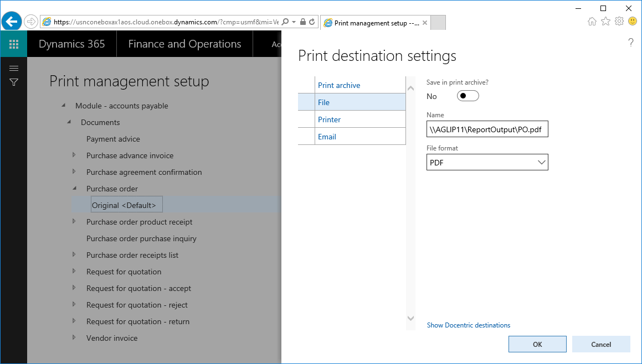The image size is (642, 364).
Task: Expand Purchase order product receipt node
Action: [74, 221]
